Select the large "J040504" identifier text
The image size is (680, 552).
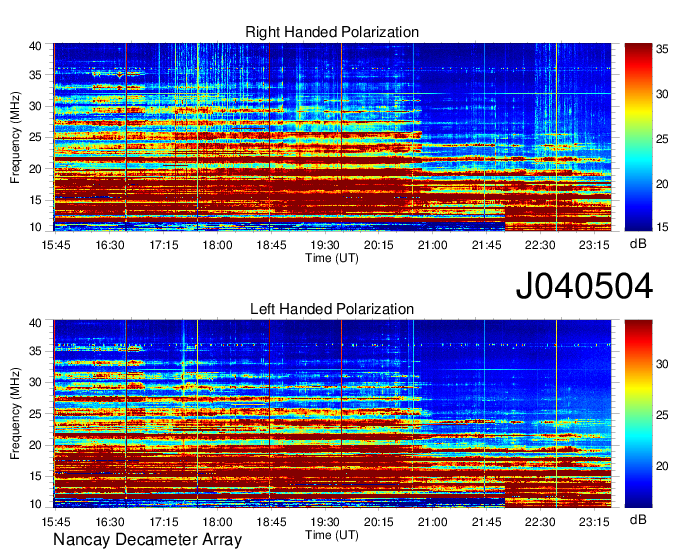point(584,286)
